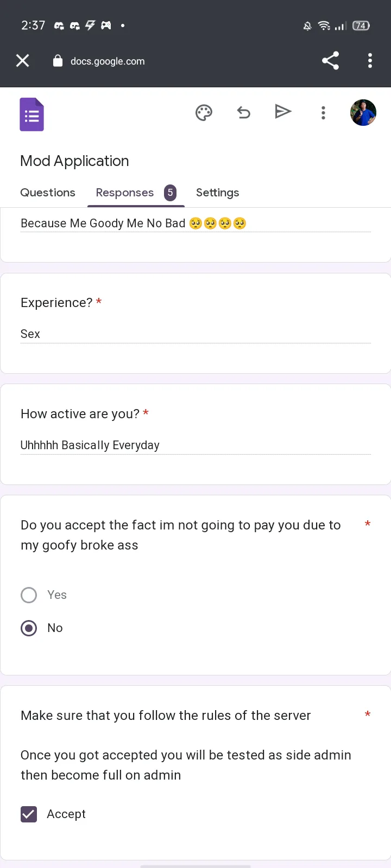The width and height of the screenshot is (391, 868).
Task: Switch to the Questions tab
Action: (x=48, y=193)
